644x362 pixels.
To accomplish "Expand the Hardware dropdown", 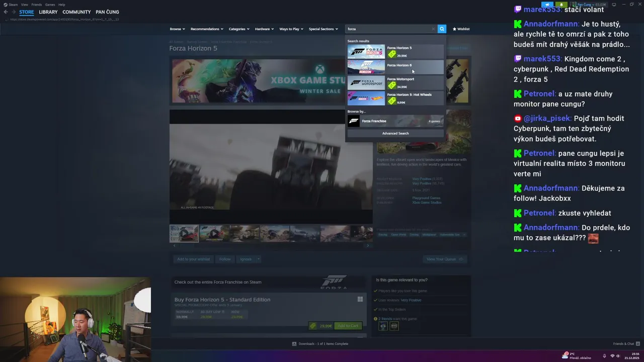I will pyautogui.click(x=264, y=29).
